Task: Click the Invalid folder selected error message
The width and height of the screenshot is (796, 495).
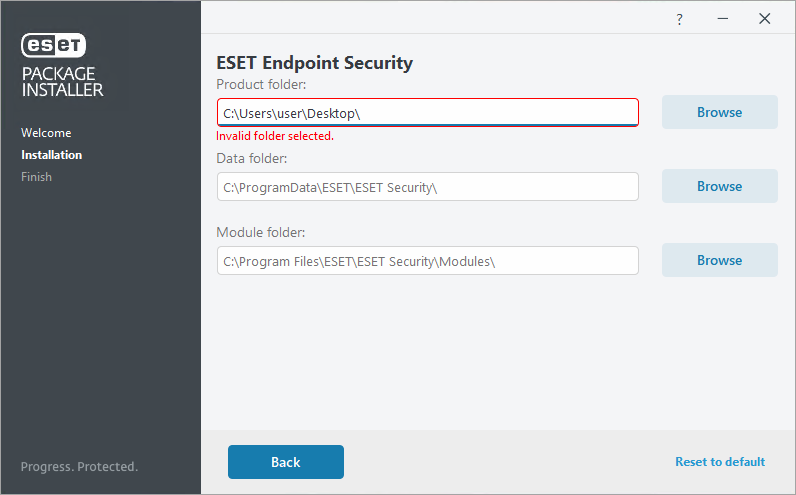Action: pos(275,136)
